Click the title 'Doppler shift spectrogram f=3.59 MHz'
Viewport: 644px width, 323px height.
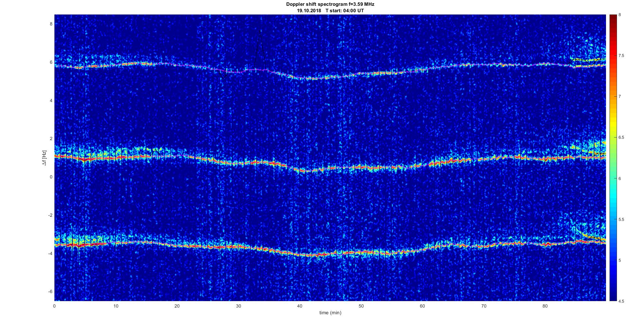tap(330, 5)
